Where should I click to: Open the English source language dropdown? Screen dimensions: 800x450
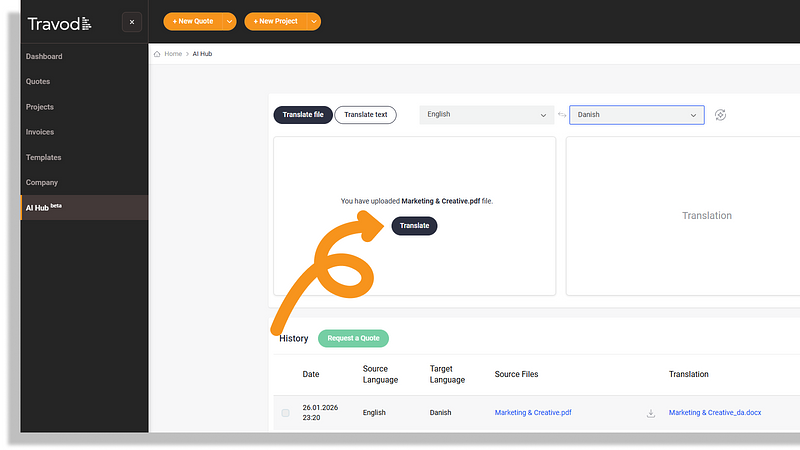pos(487,115)
